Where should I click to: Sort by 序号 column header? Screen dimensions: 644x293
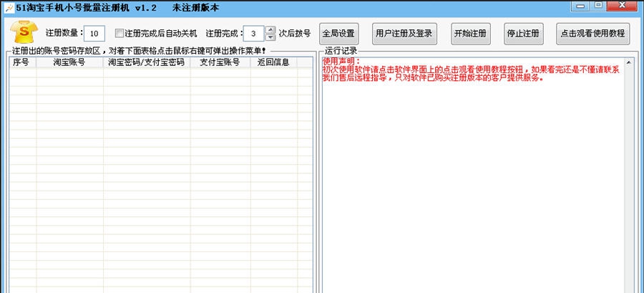(23, 62)
